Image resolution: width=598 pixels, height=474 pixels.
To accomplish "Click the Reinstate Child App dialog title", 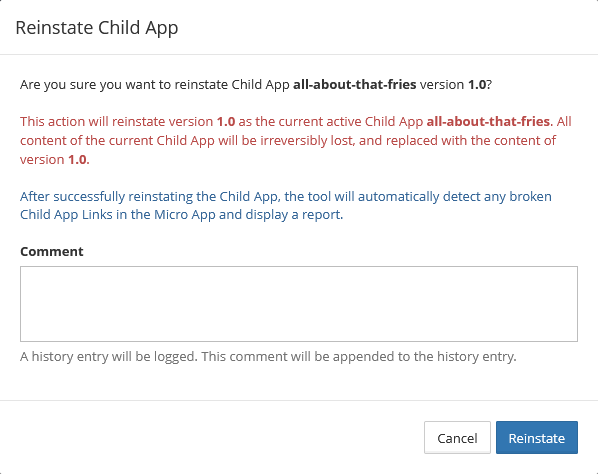I will [x=97, y=28].
